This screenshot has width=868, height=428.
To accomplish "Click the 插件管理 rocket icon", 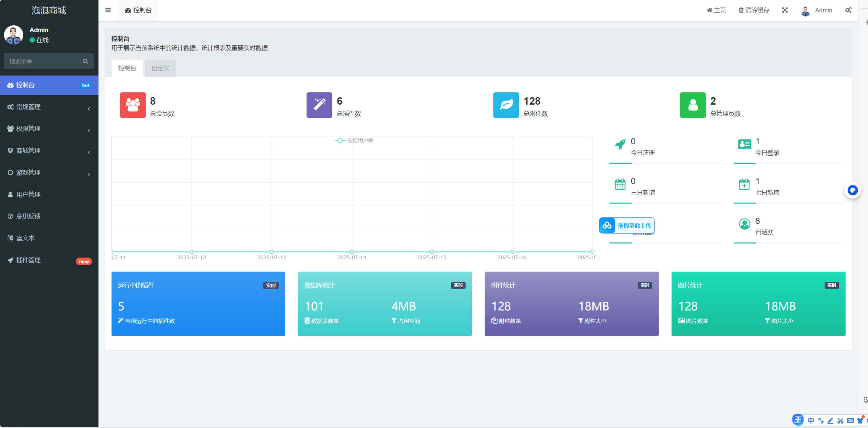I will pyautogui.click(x=11, y=260).
